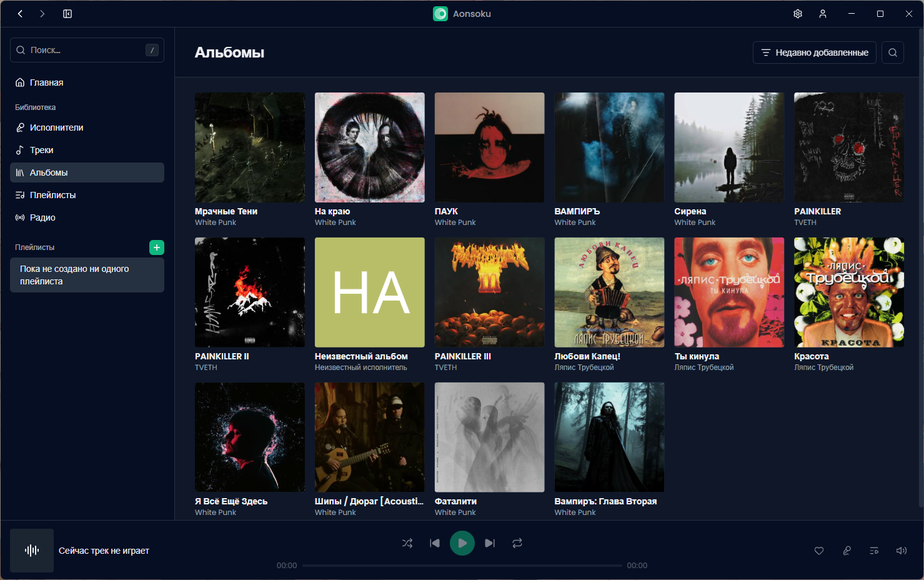Viewport: 924px width, 580px height.
Task: Collapse the sidebar panel
Action: pos(67,14)
